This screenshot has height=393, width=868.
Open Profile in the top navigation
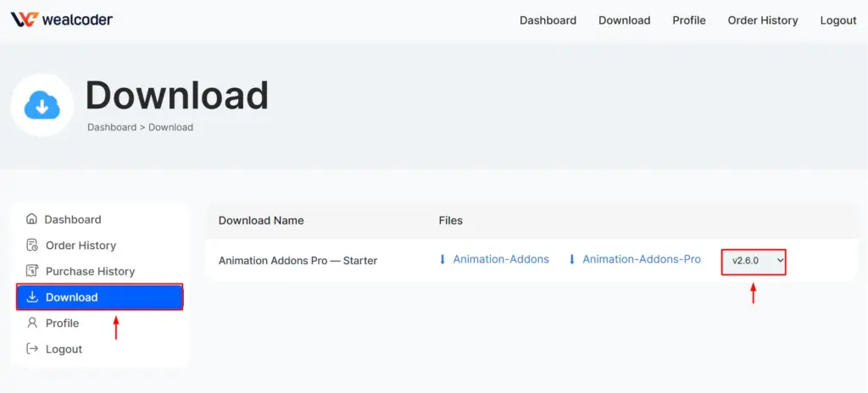click(x=689, y=20)
